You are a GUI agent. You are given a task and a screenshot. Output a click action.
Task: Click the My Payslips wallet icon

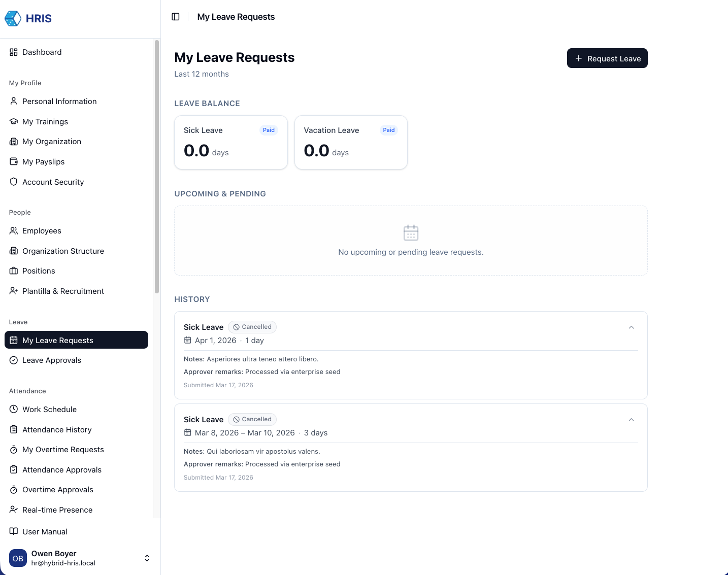point(14,162)
